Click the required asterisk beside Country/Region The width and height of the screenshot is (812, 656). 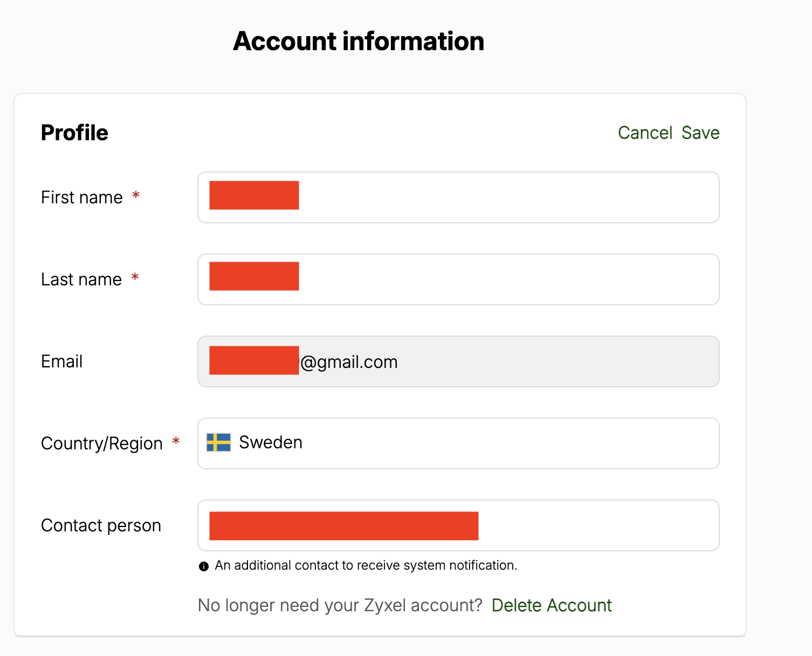(x=176, y=441)
